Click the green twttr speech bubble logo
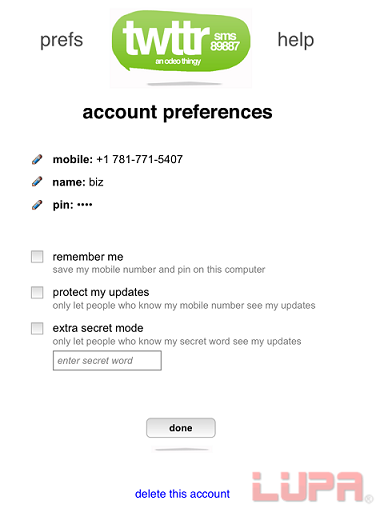 click(181, 41)
